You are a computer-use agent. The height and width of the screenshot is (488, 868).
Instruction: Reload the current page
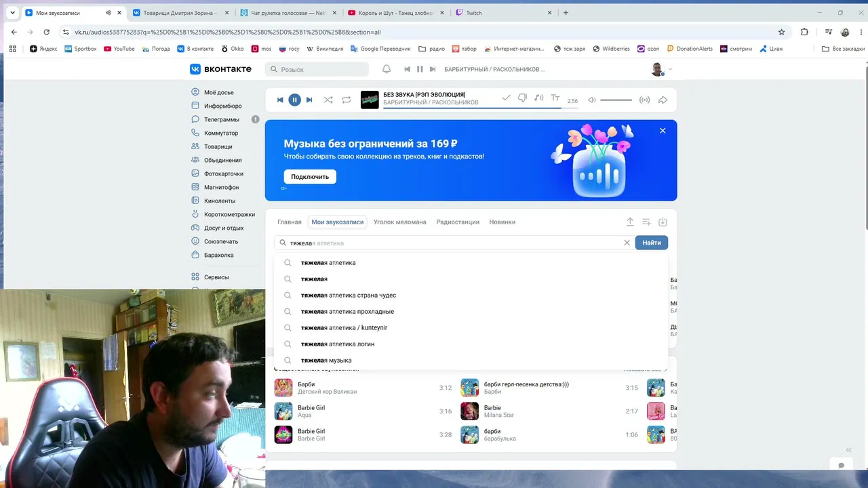[46, 32]
